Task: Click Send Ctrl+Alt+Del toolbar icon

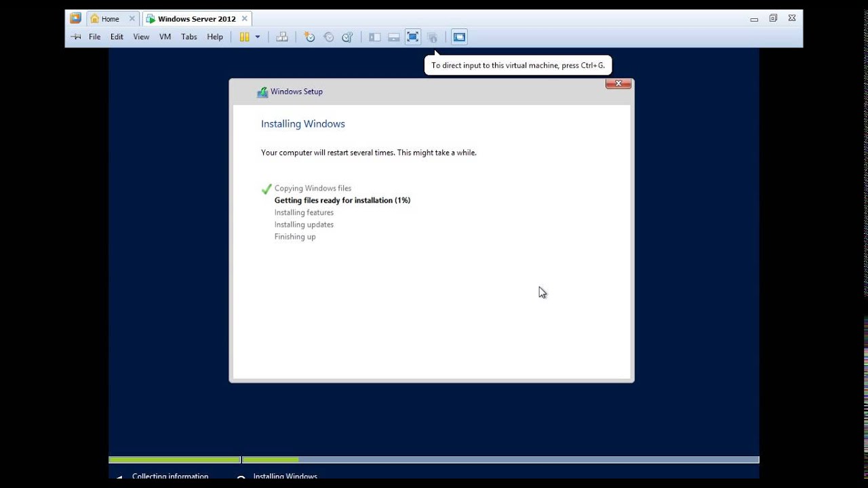Action: (x=282, y=37)
